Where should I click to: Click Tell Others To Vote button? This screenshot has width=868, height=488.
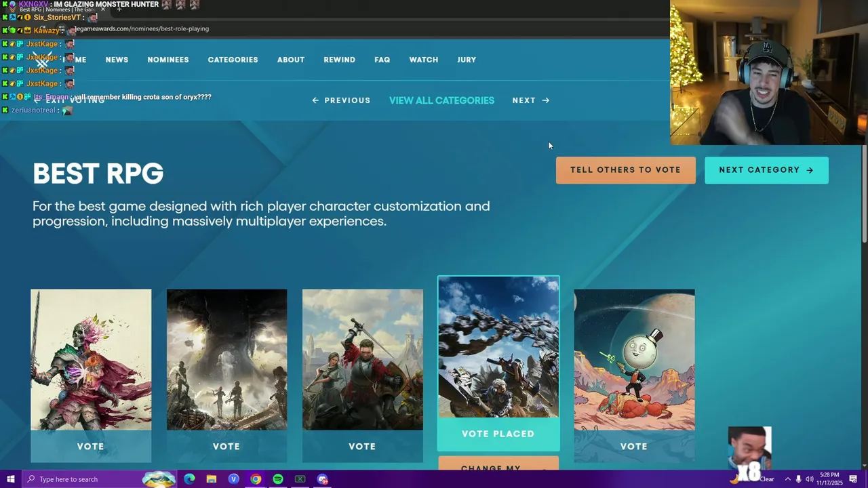click(x=625, y=170)
